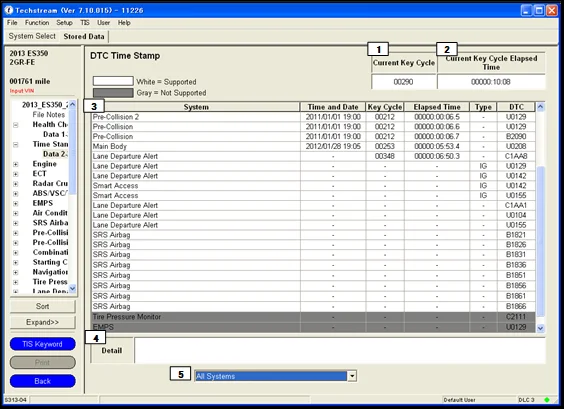
Task: Switch to the System Select tab
Action: click(32, 36)
